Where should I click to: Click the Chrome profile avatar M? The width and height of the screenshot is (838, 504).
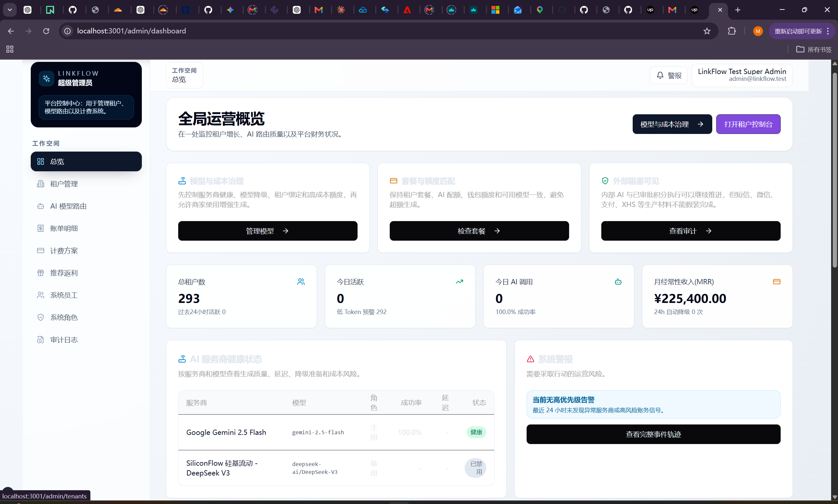[758, 31]
